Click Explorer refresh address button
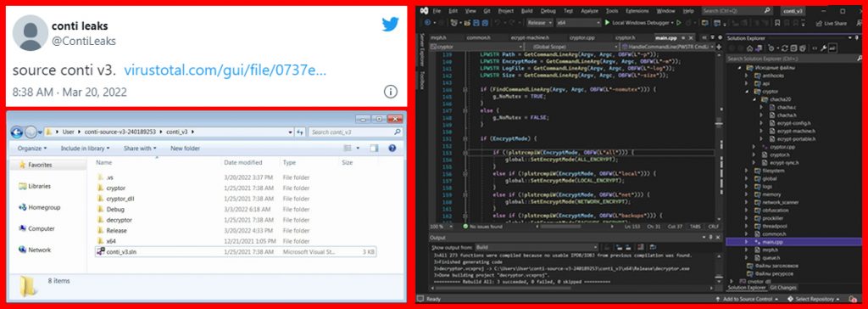Viewport: 868px width, 309px height. pyautogui.click(x=301, y=132)
